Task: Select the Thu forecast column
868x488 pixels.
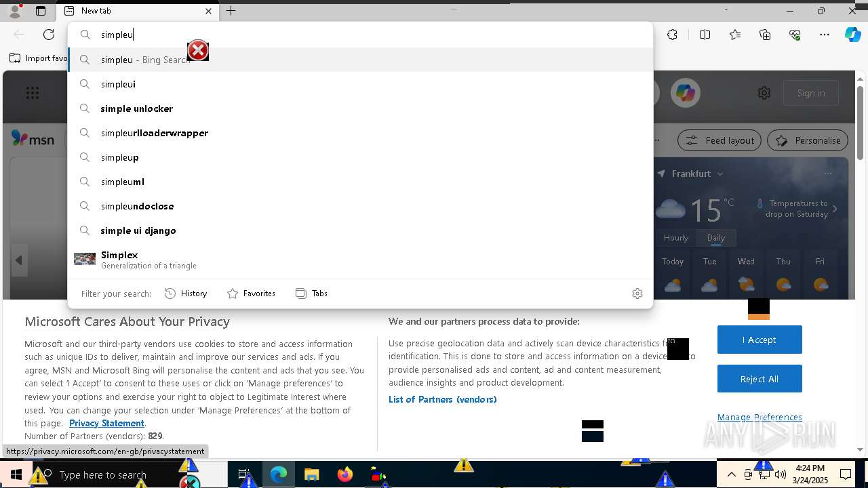Action: coord(783,275)
